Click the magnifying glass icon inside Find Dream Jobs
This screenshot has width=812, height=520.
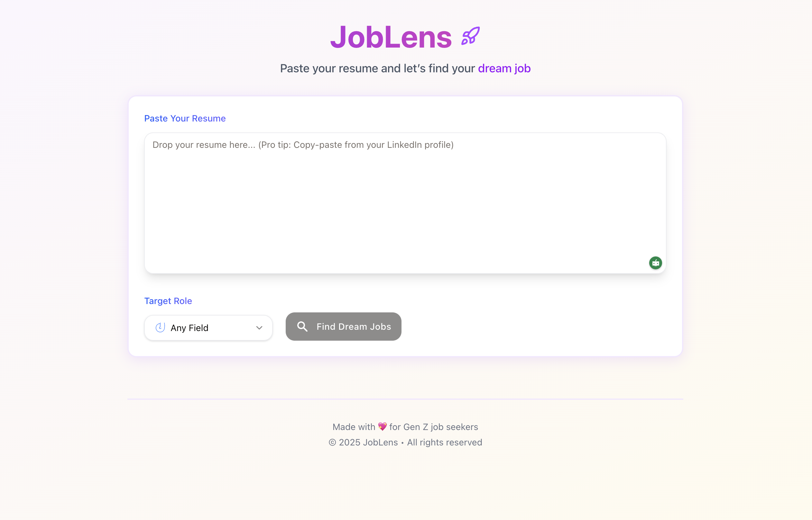point(302,326)
